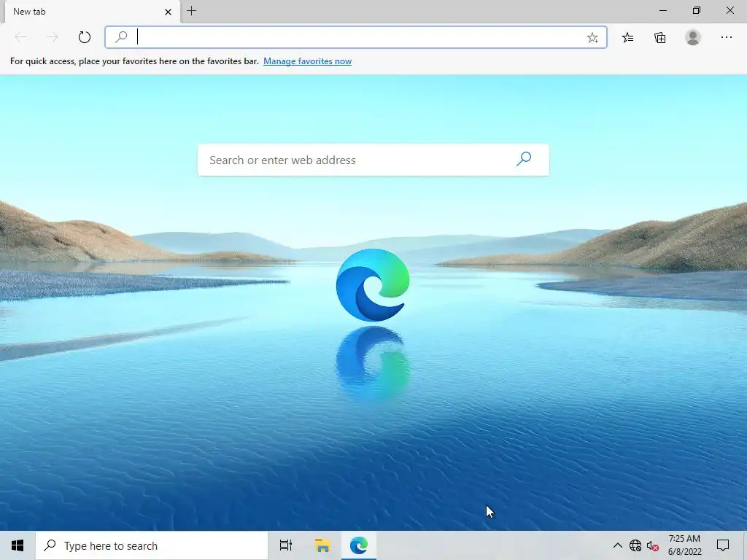
Task: Open a new tab with plus button
Action: (192, 11)
